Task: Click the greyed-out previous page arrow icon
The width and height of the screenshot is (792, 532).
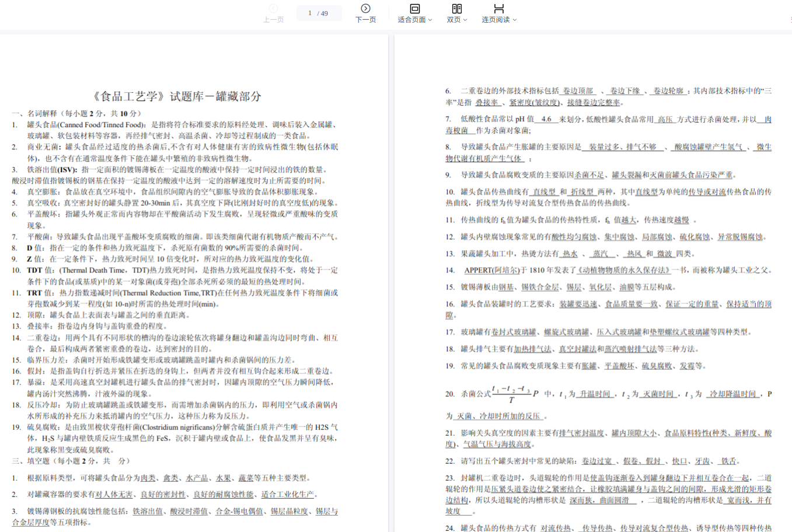Action: [x=273, y=8]
